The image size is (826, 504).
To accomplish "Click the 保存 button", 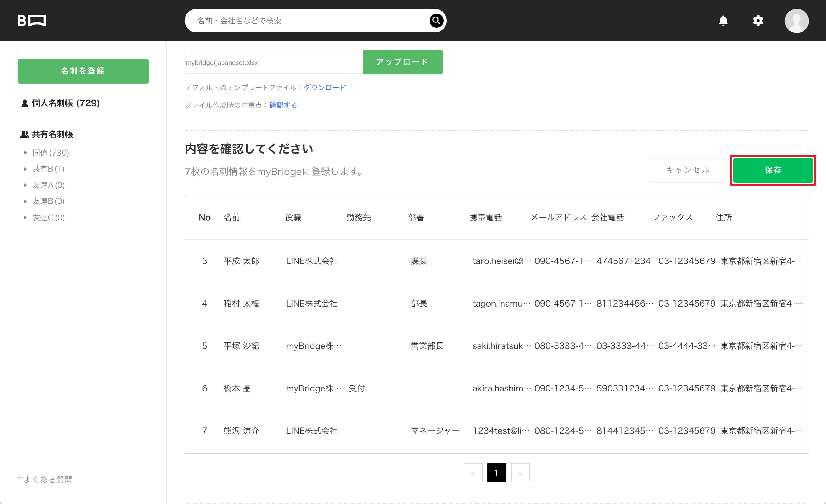I will point(773,170).
